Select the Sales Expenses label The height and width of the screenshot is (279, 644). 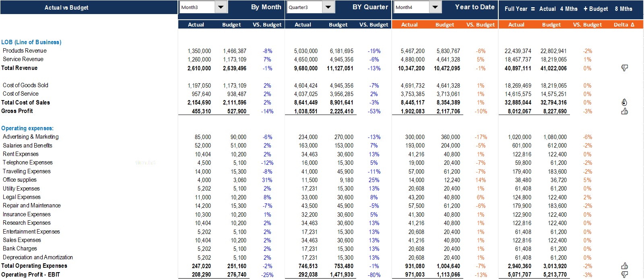click(x=22, y=240)
